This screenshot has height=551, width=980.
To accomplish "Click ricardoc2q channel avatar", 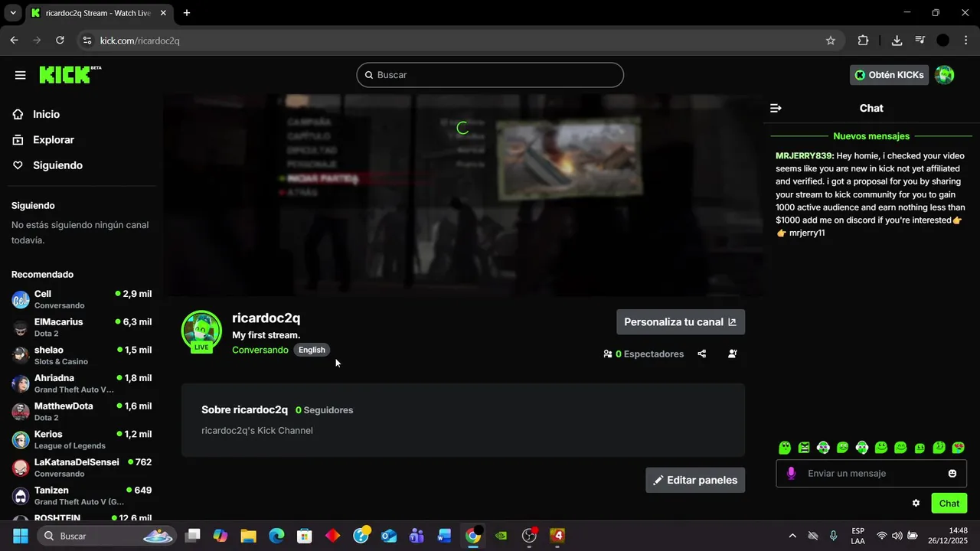I will [x=201, y=331].
